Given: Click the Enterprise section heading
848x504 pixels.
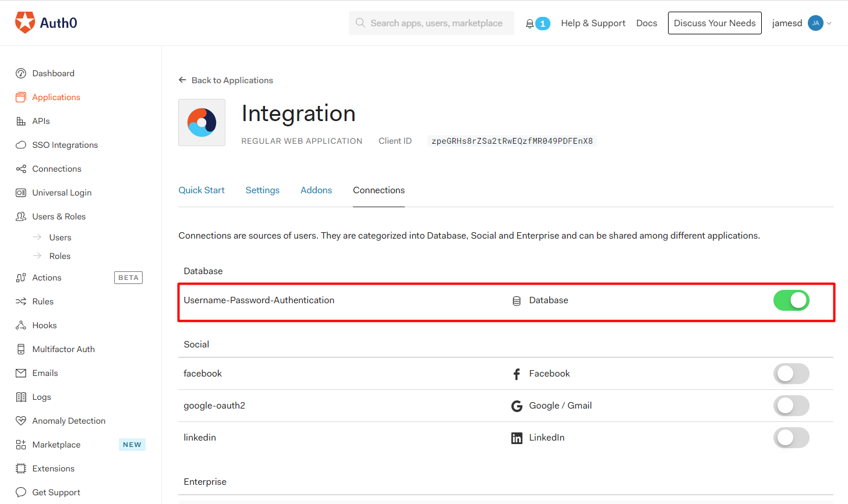Looking at the screenshot, I should 205,482.
